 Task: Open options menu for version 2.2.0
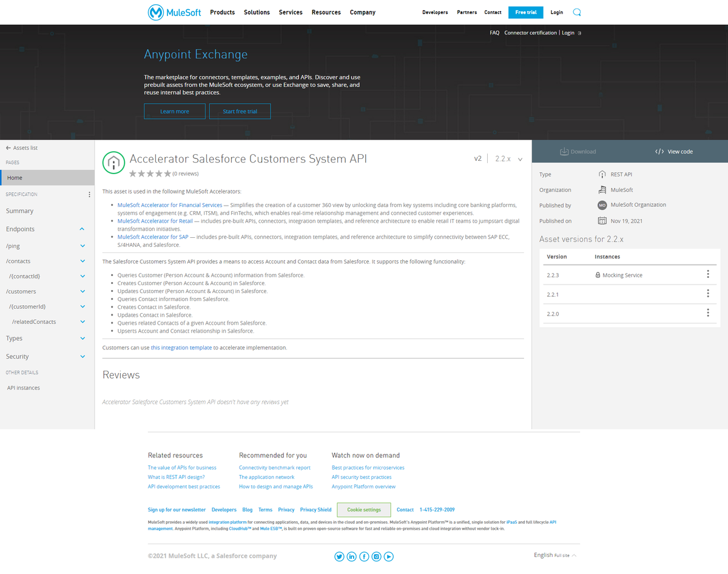tap(708, 313)
